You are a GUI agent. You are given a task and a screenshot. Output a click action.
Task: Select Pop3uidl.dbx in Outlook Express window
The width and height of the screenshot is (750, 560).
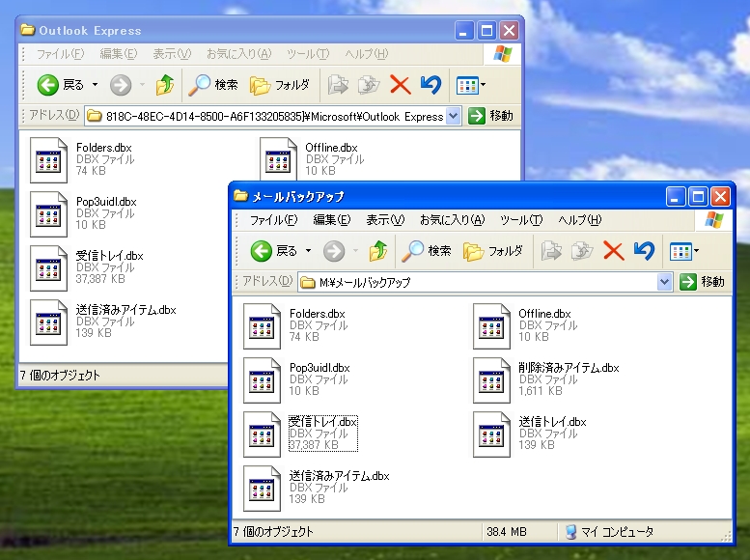pyautogui.click(x=83, y=213)
